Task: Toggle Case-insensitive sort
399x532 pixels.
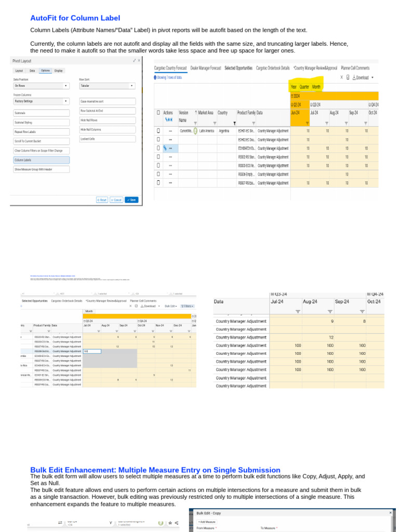Action: (x=108, y=101)
